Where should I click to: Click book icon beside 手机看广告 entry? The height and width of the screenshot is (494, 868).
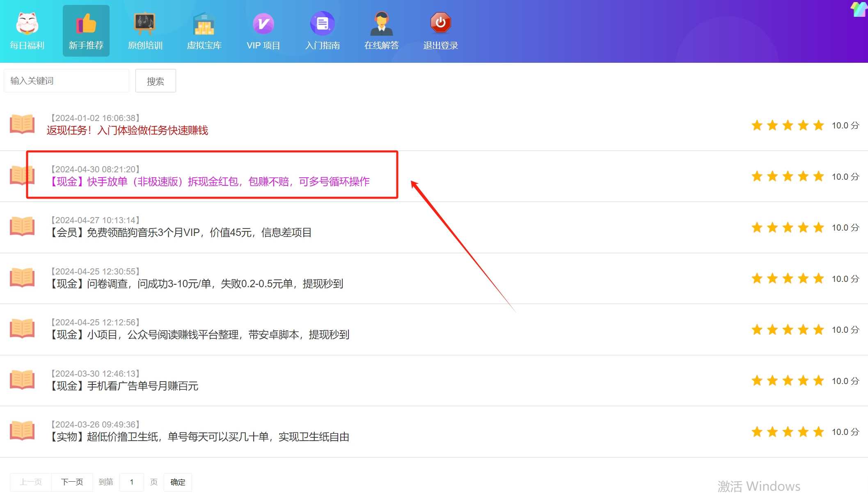point(22,380)
